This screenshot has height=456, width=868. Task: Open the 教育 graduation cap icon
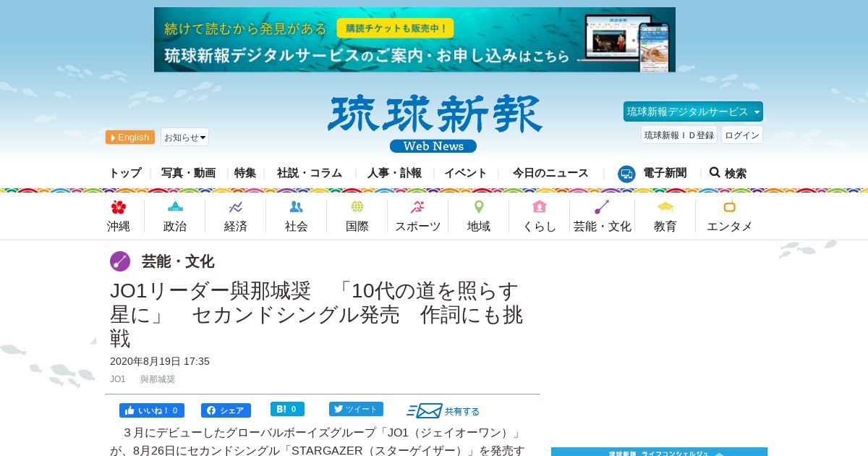click(665, 207)
